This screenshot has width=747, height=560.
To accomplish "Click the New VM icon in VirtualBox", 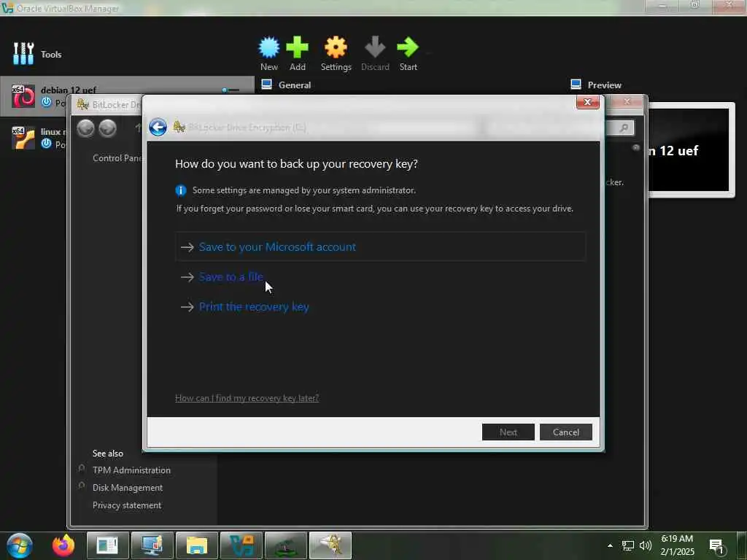I will click(268, 47).
